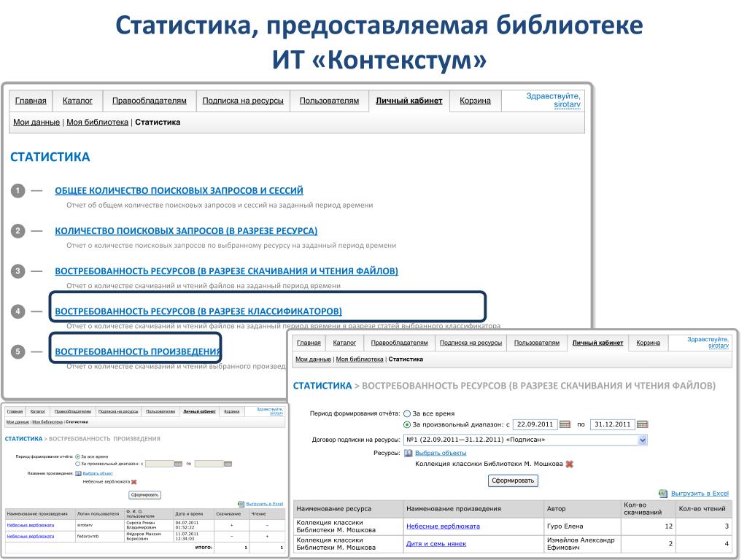Expand the Договор подписки на ресурсы dropdown
Viewport: 747px width, 560px height.
(x=642, y=440)
